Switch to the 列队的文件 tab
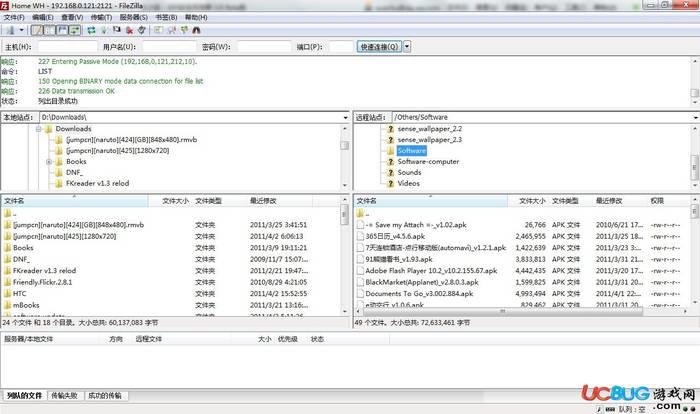 (x=25, y=396)
